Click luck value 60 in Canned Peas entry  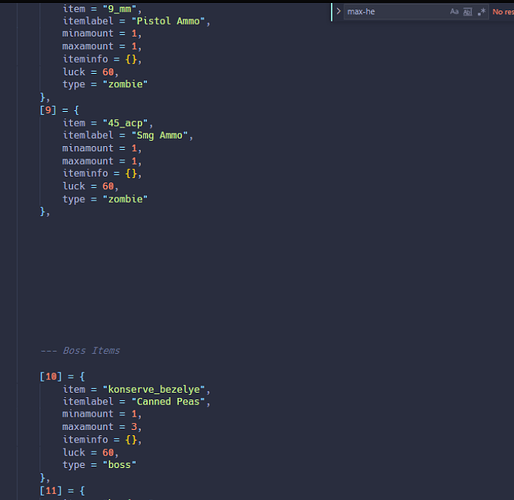(x=108, y=453)
